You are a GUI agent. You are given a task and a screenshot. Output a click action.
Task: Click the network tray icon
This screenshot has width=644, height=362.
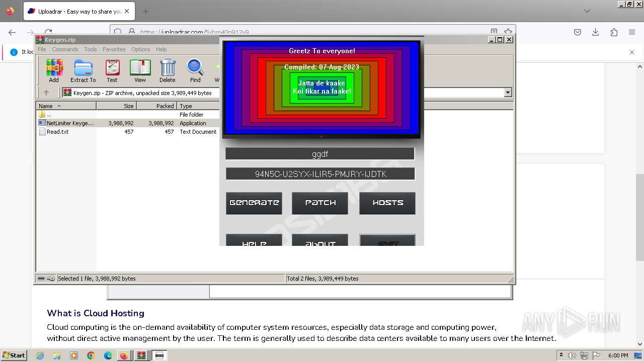click(584, 355)
